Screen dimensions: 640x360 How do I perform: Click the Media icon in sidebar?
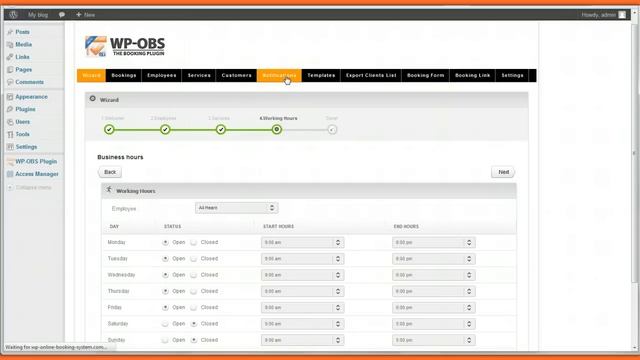pyautogui.click(x=10, y=44)
